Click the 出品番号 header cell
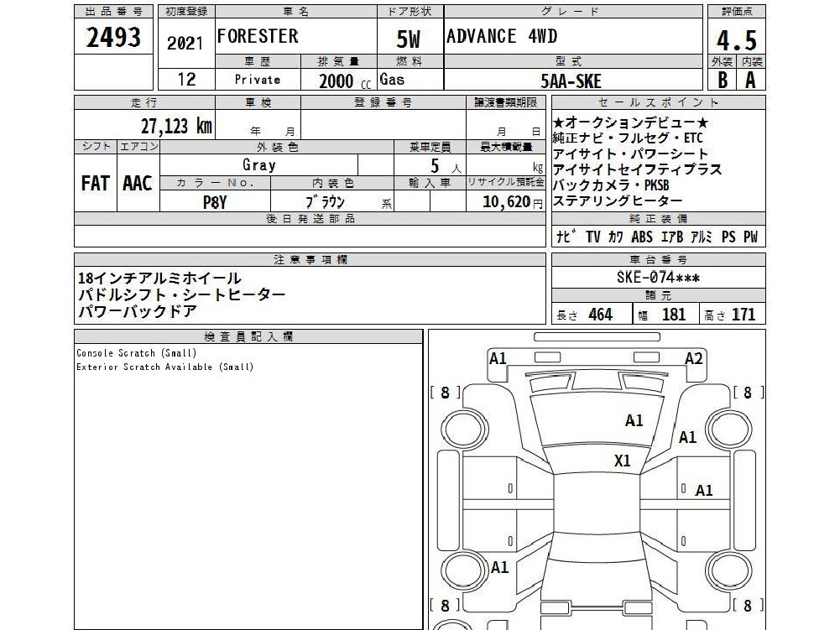840x630 pixels. pyautogui.click(x=113, y=11)
